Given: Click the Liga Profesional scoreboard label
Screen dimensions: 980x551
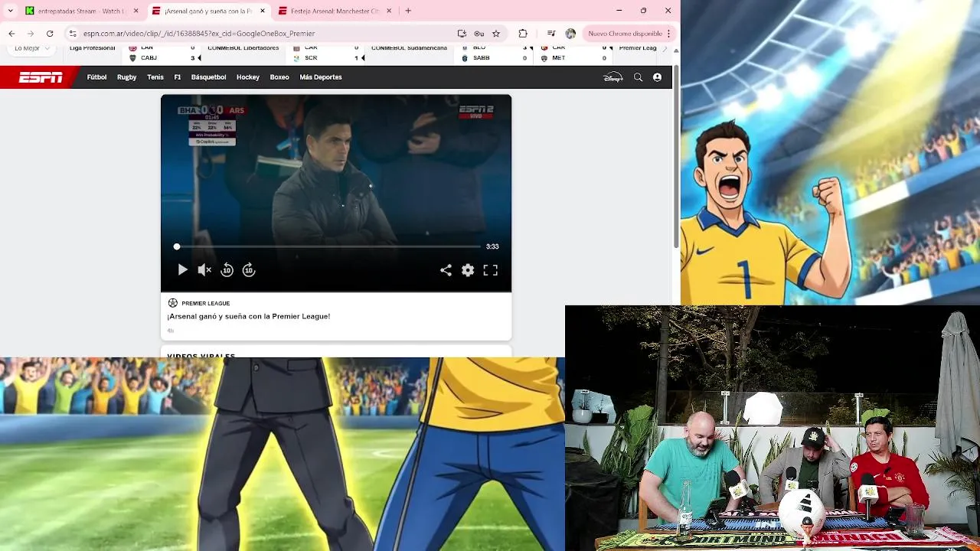Looking at the screenshot, I should tap(92, 48).
